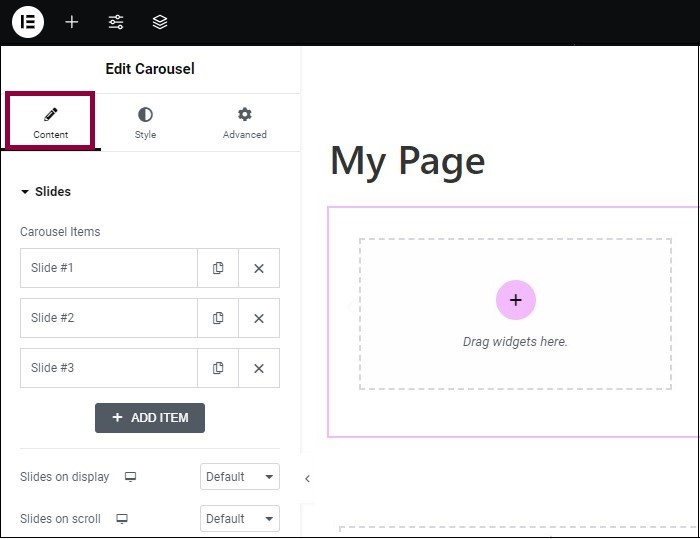Switch to the Advanced tab
Image resolution: width=700 pixels, height=539 pixels.
pyautogui.click(x=245, y=123)
